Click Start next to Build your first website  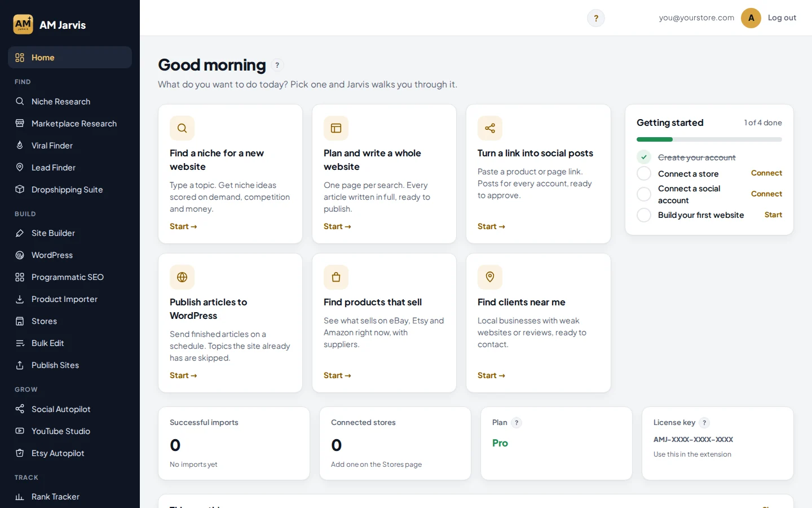point(773,214)
